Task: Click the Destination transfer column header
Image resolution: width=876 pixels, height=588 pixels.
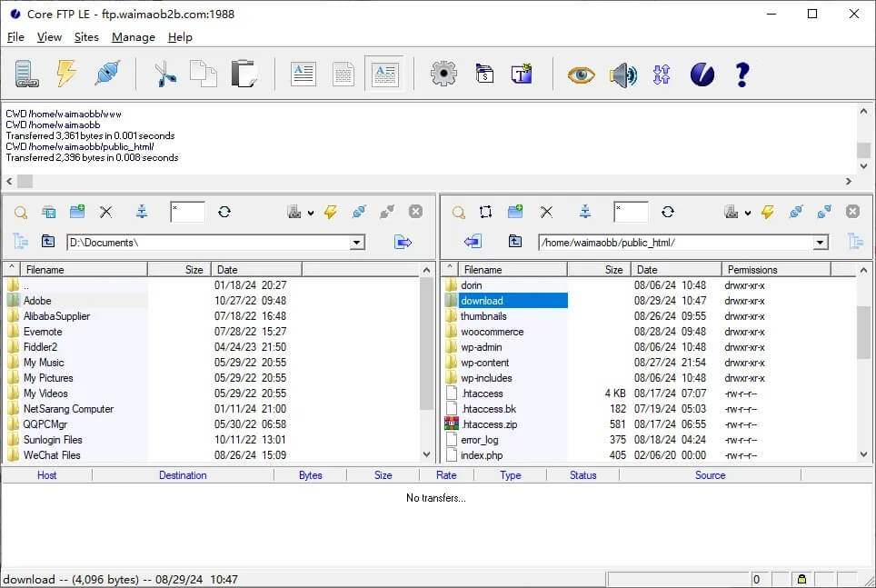Action: (x=183, y=475)
